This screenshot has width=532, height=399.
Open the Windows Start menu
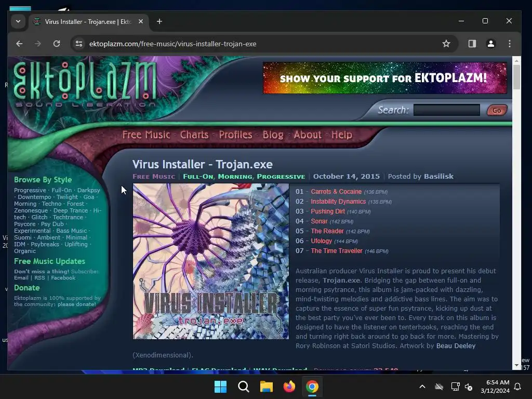220,387
